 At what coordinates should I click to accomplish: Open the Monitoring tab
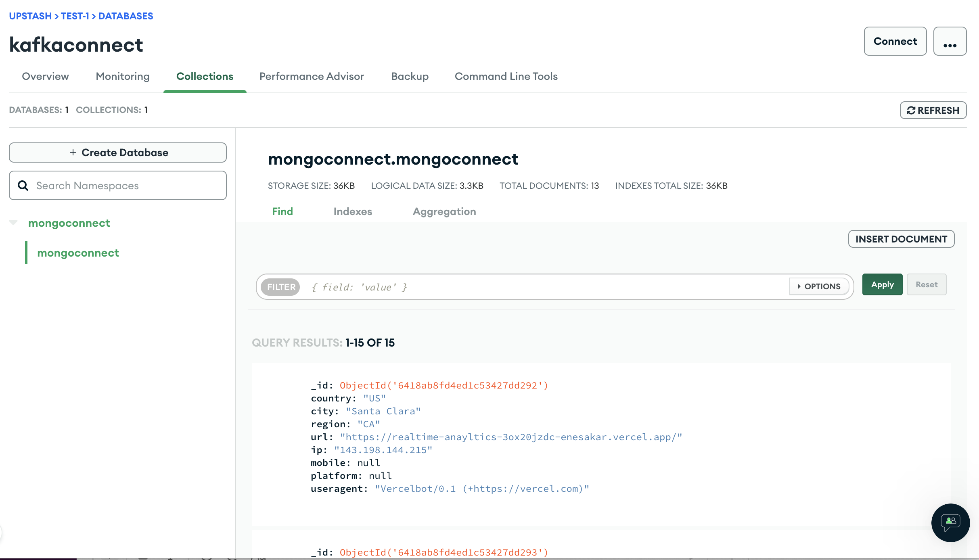(122, 76)
